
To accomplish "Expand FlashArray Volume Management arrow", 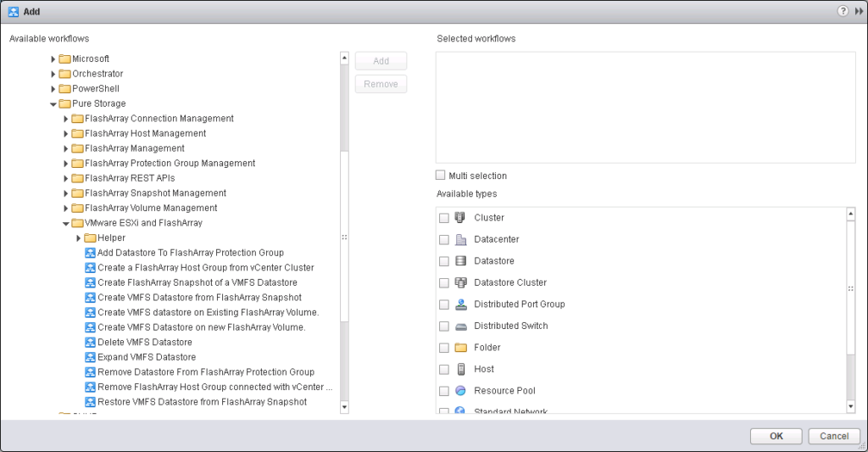I will click(x=66, y=209).
